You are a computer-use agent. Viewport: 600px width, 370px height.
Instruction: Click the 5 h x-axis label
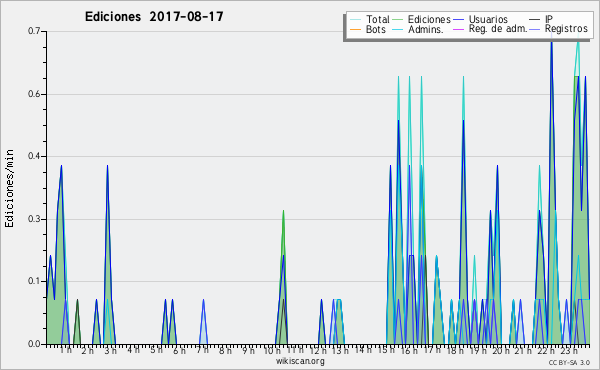[157, 350]
